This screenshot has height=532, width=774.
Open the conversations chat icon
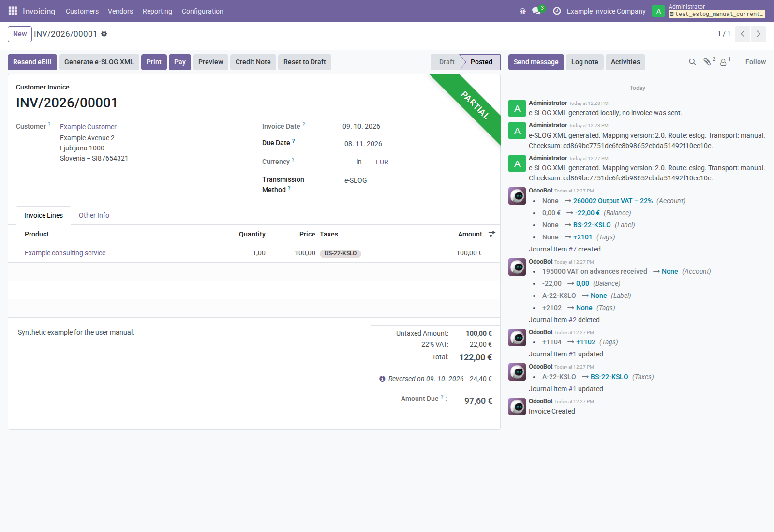[536, 11]
